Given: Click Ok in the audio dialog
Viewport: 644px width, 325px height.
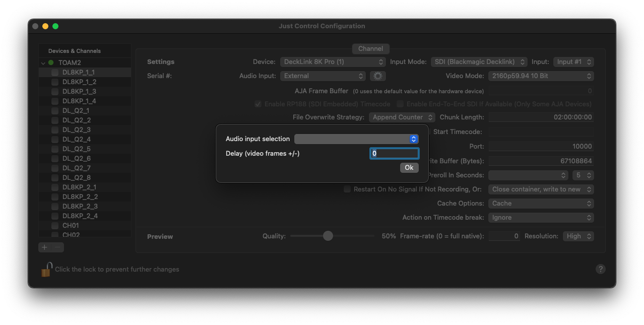Looking at the screenshot, I should point(409,168).
